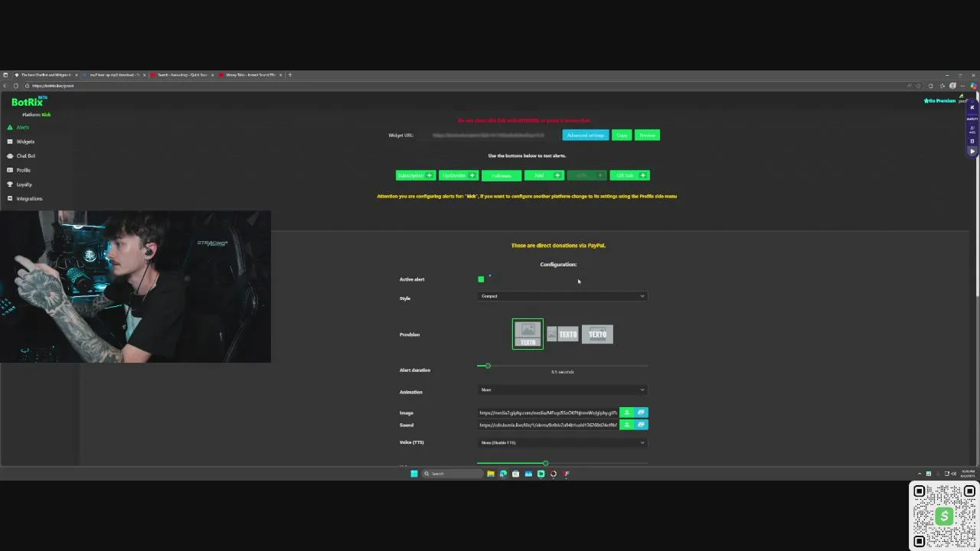
Task: Toggle the Active alert checkbox
Action: coord(481,279)
